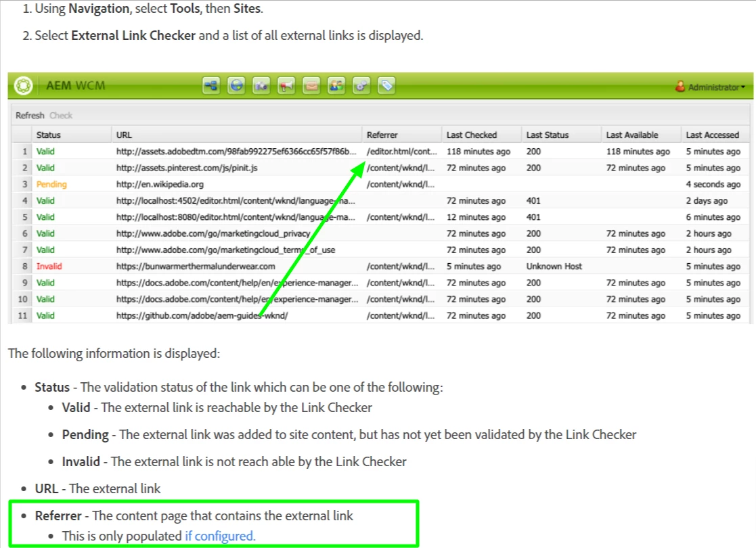Open the Tools gears icon
The height and width of the screenshot is (548, 756).
pyautogui.click(x=361, y=86)
